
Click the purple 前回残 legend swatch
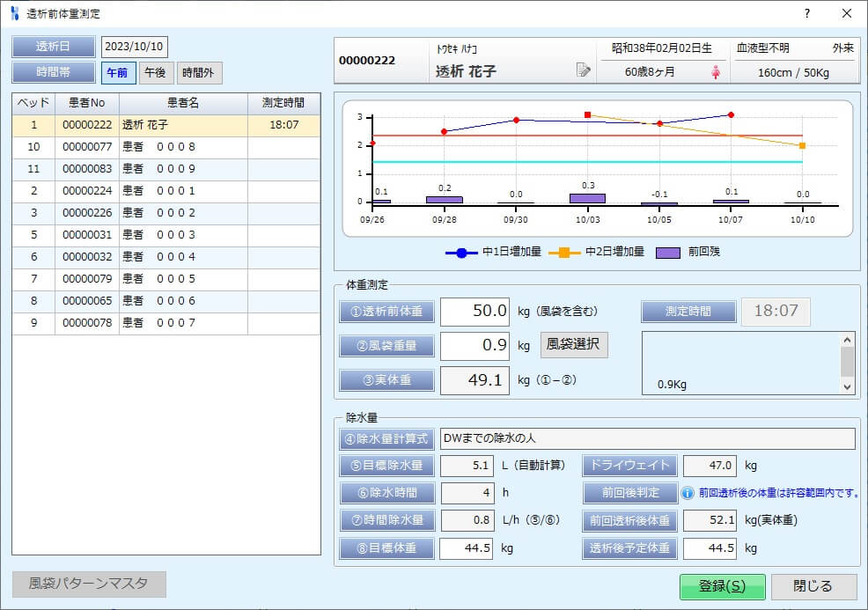coord(668,252)
